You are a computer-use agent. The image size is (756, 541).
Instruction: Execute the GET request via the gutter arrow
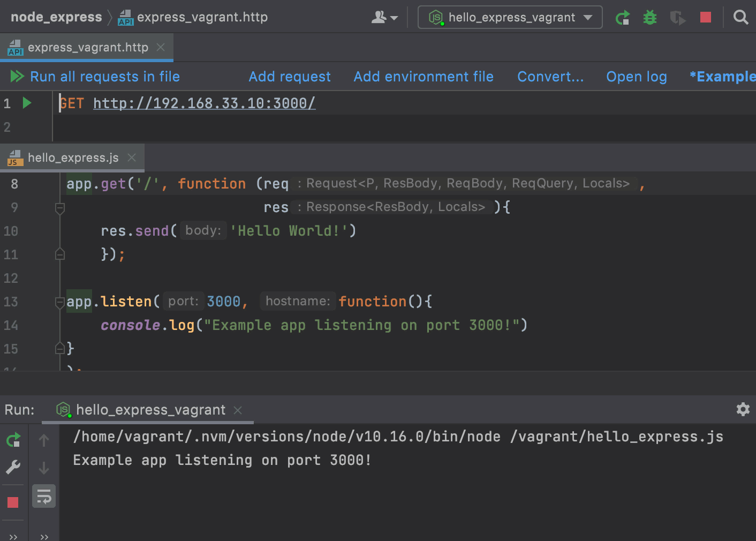26,103
